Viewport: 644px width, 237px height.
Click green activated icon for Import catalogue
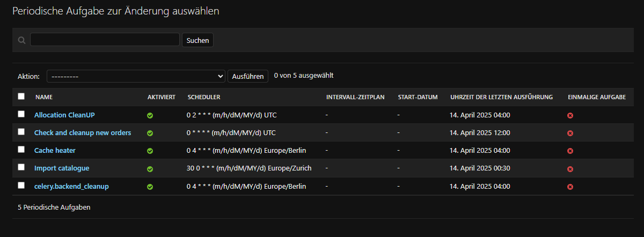coord(150,169)
